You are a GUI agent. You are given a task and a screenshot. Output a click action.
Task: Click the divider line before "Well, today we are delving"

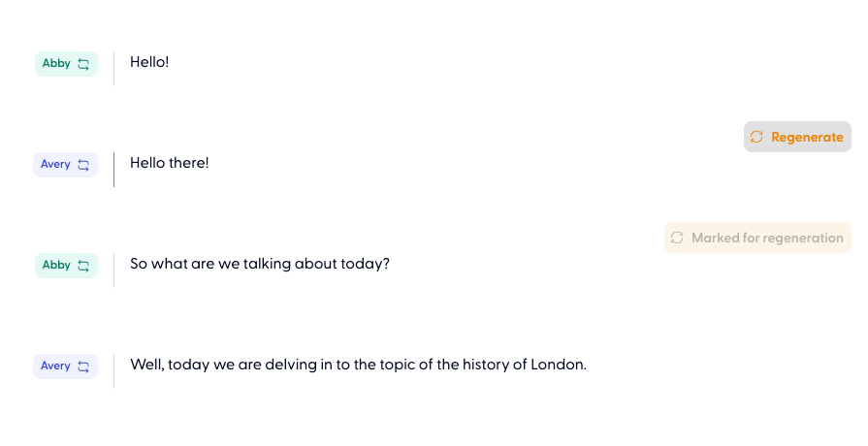point(113,370)
